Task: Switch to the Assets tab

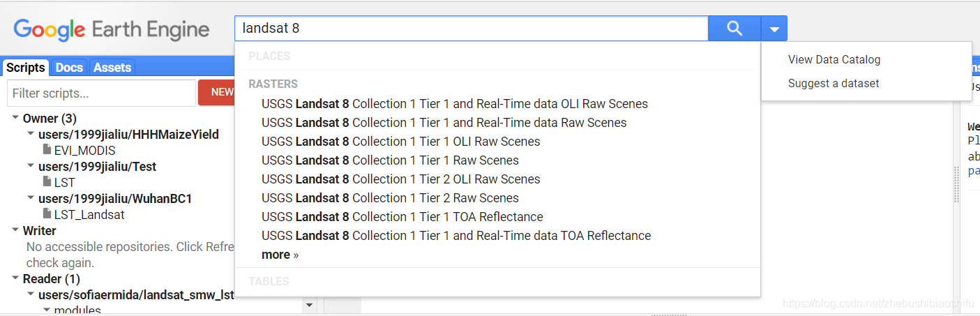Action: pos(112,68)
